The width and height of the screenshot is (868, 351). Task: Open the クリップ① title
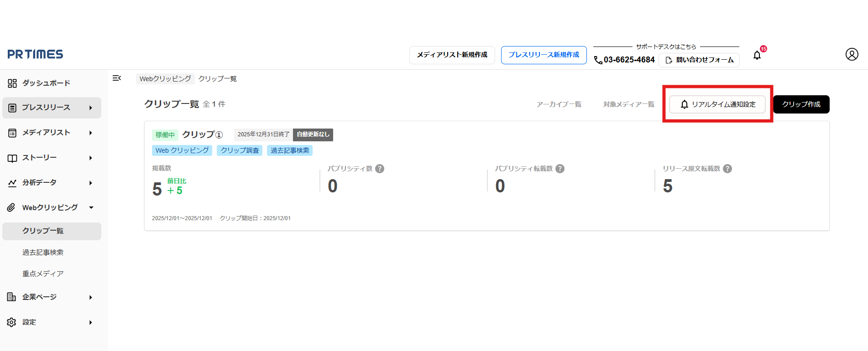click(x=202, y=134)
